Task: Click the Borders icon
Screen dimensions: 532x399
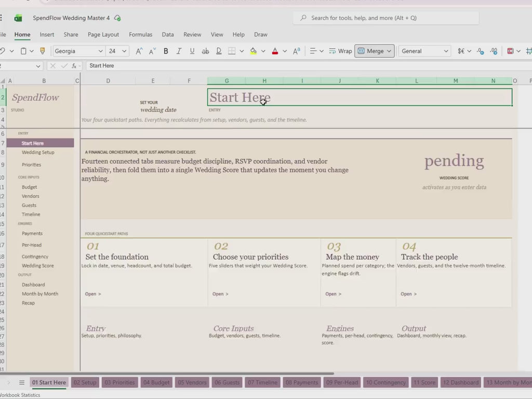Action: (232, 51)
